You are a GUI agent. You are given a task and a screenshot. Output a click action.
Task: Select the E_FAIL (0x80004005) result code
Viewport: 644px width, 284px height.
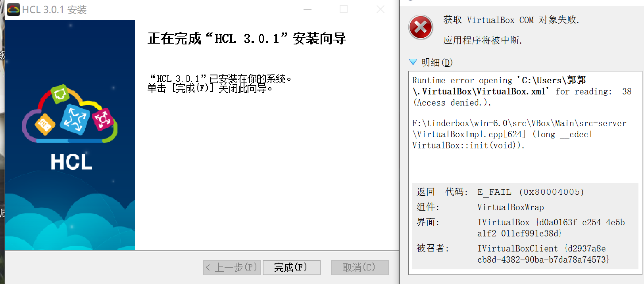click(531, 192)
